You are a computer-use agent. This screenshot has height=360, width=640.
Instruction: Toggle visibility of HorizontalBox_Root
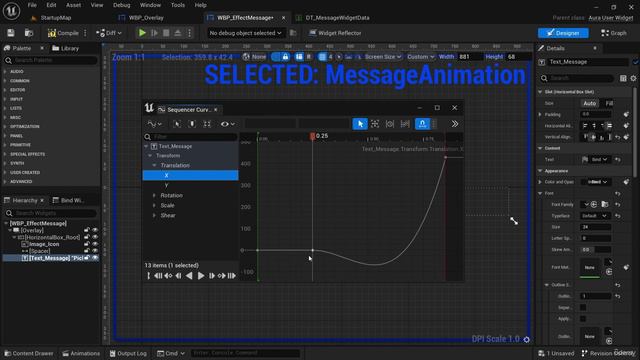(x=95, y=237)
